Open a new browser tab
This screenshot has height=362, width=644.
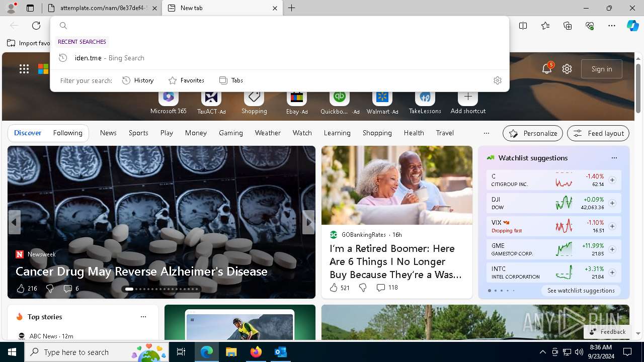292,8
